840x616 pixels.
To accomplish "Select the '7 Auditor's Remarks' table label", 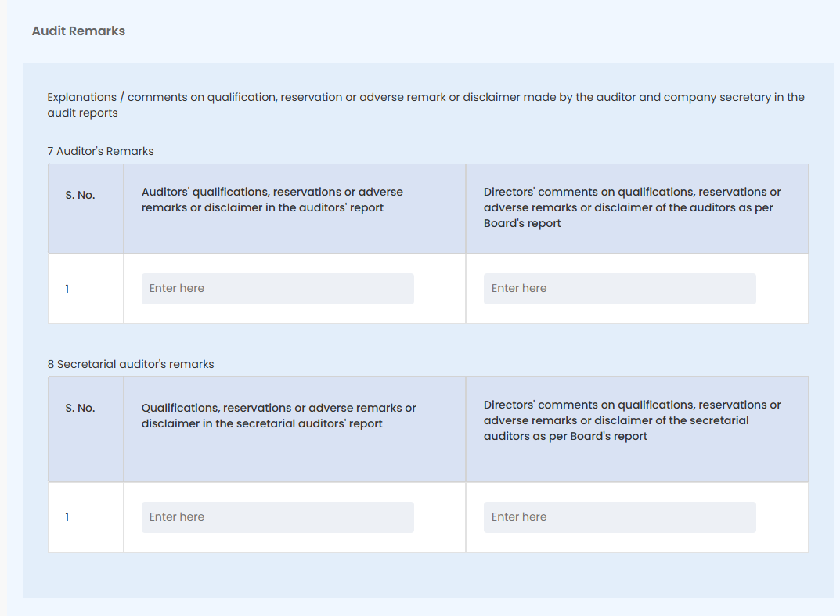I will [x=100, y=151].
